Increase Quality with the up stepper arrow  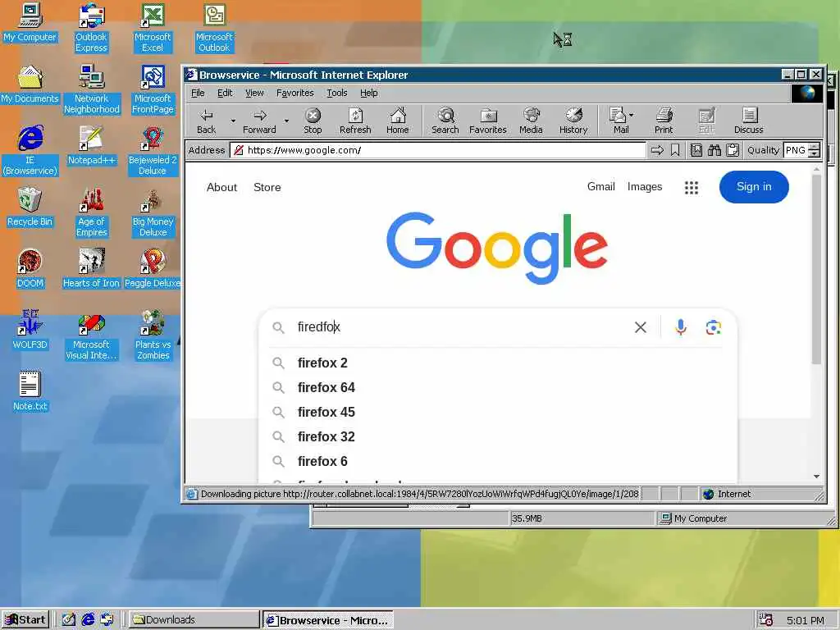pyautogui.click(x=815, y=147)
